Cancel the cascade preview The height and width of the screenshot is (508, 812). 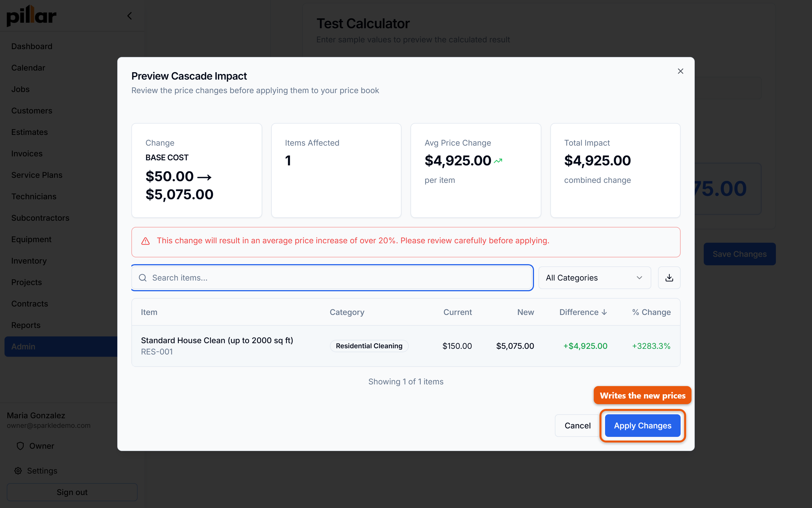point(577,425)
